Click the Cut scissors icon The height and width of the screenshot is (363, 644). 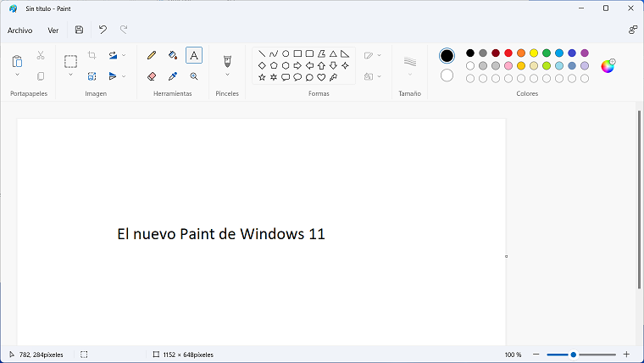[x=41, y=55]
